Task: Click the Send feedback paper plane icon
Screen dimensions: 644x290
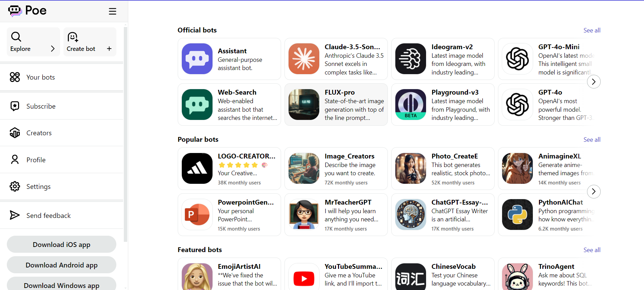Action: click(x=15, y=215)
